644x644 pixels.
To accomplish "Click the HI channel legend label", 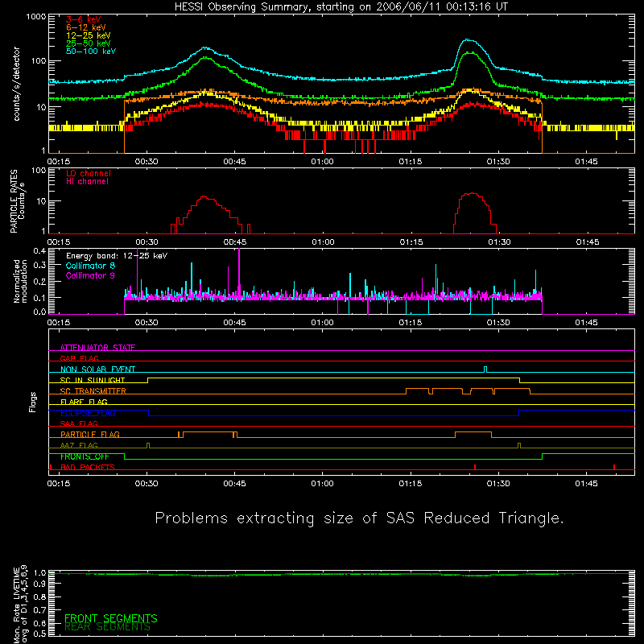I will click(x=87, y=182).
